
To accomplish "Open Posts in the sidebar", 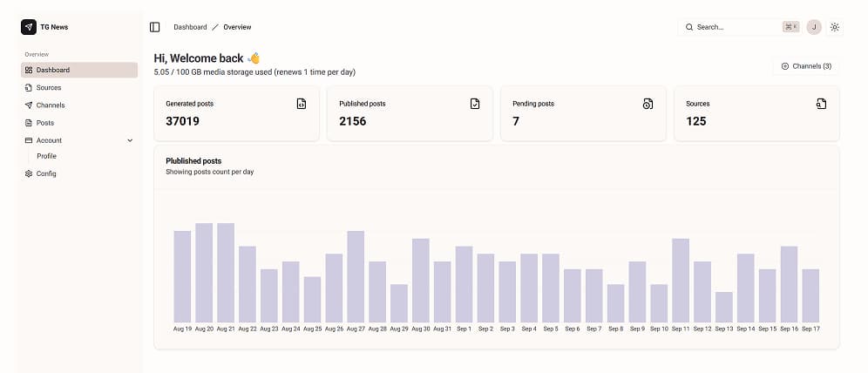I will pyautogui.click(x=45, y=123).
